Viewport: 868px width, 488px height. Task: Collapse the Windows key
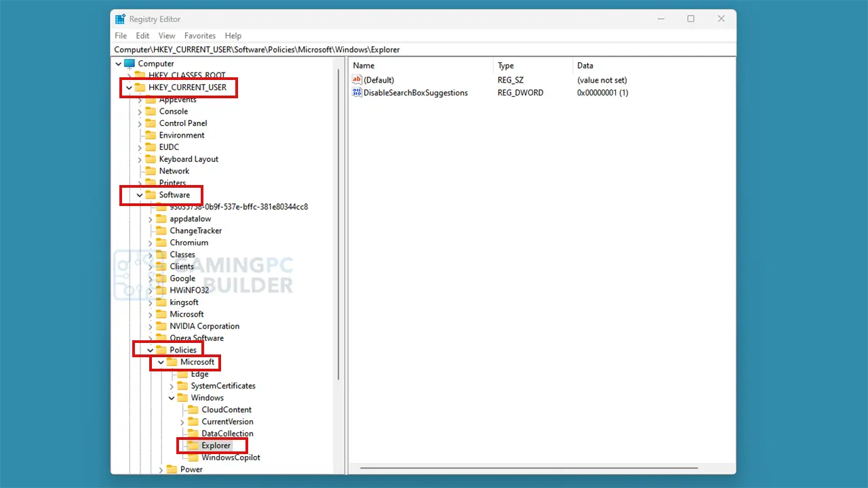point(172,398)
